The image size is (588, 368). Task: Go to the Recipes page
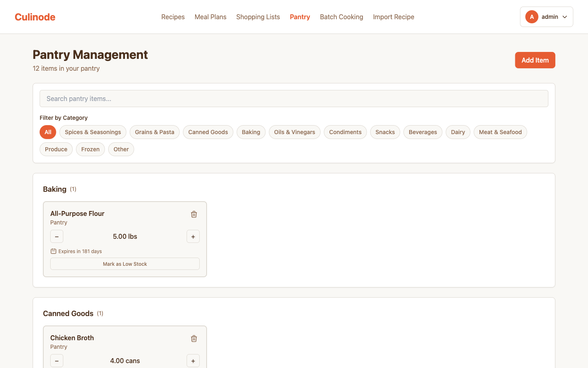[173, 17]
